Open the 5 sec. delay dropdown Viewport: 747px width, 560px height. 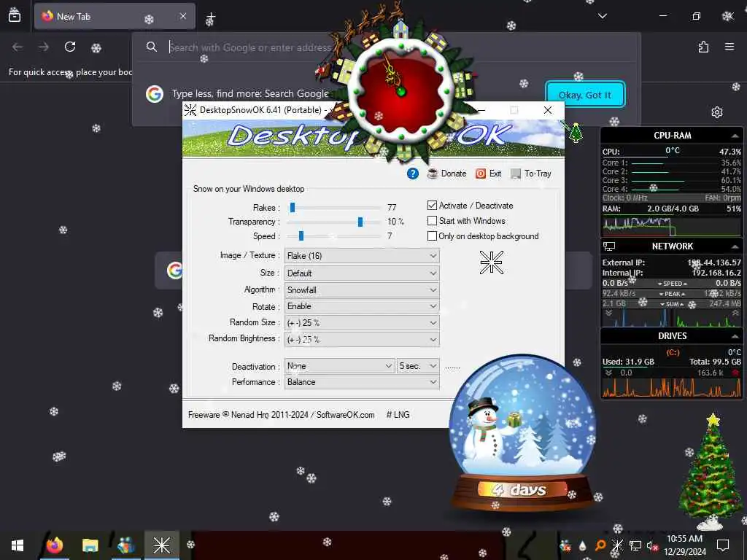tap(418, 366)
